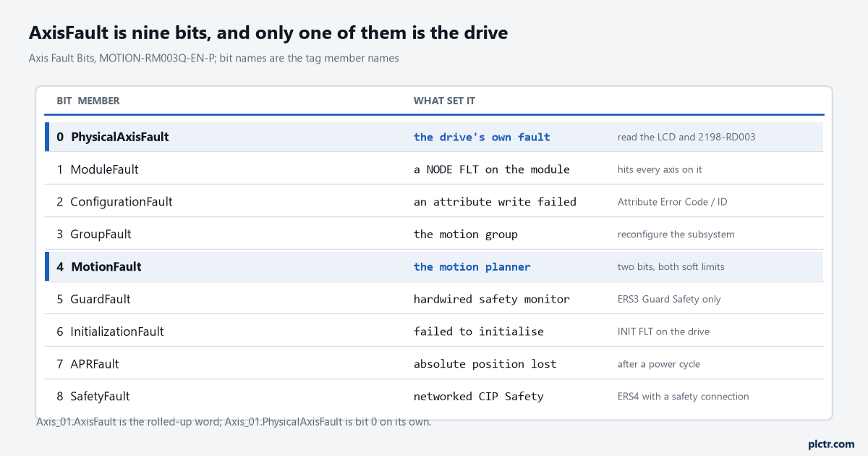
Task: Click "absolute position lost" text
Action: [x=485, y=364]
